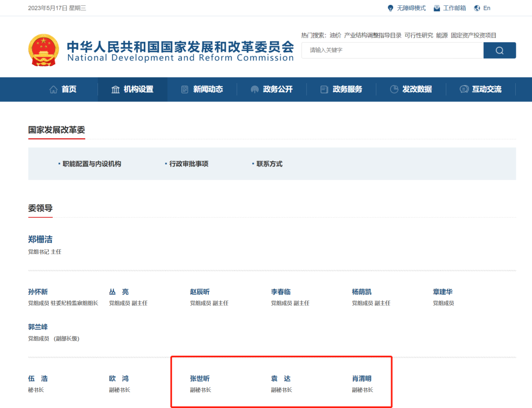532x408 pixels.
Task: Click the chart icon beside 发改数据
Action: pyautogui.click(x=394, y=90)
